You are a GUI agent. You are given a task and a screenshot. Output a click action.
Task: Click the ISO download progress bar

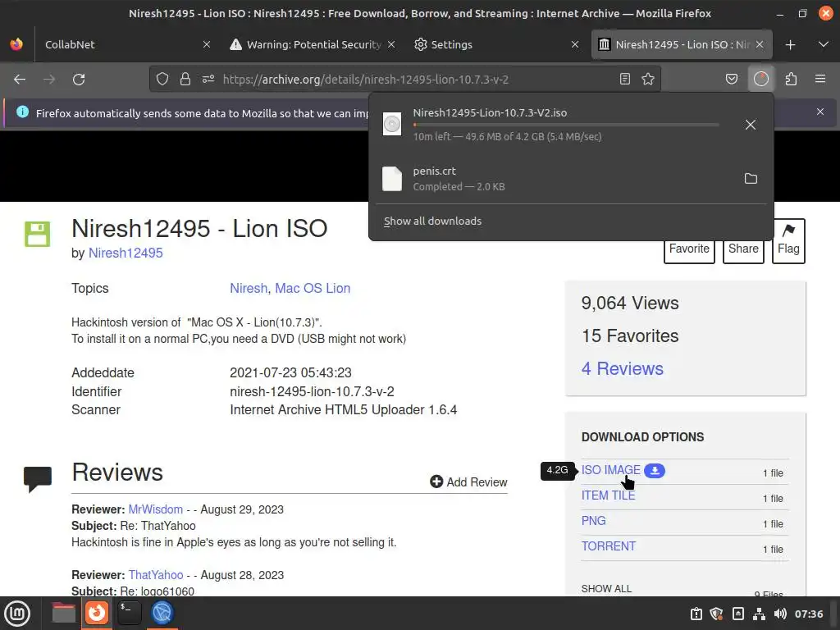pyautogui.click(x=566, y=125)
